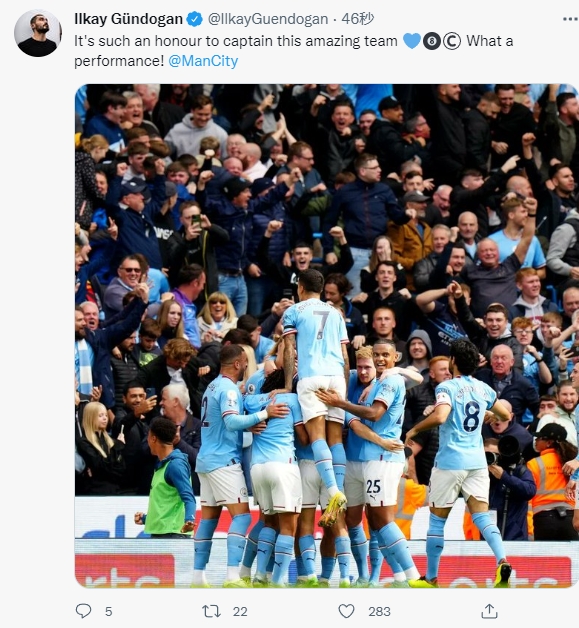Retweet using the retweet arrows icon
Viewport: 579px width, 628px height.
click(211, 611)
